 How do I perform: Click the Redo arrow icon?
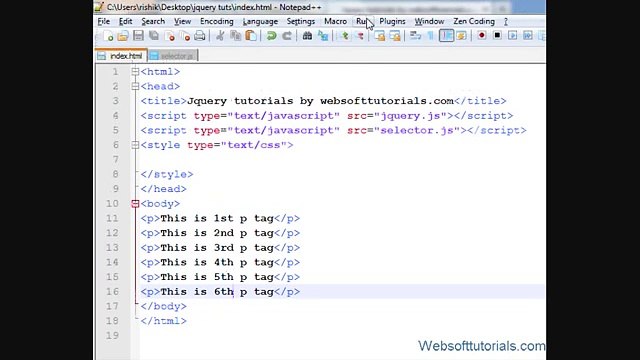(x=287, y=36)
